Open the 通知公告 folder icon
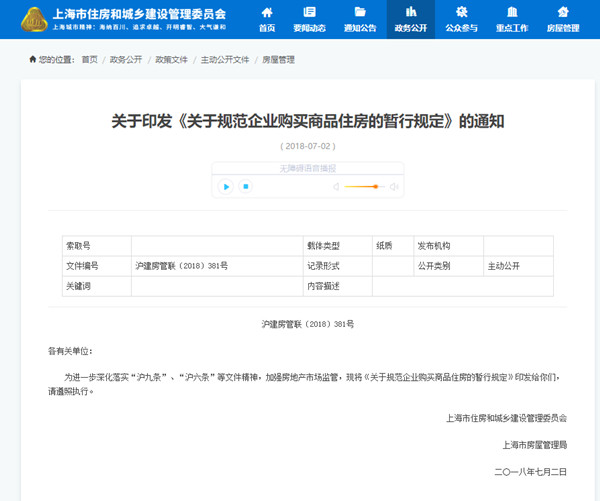This screenshot has width=600, height=501. (360, 12)
